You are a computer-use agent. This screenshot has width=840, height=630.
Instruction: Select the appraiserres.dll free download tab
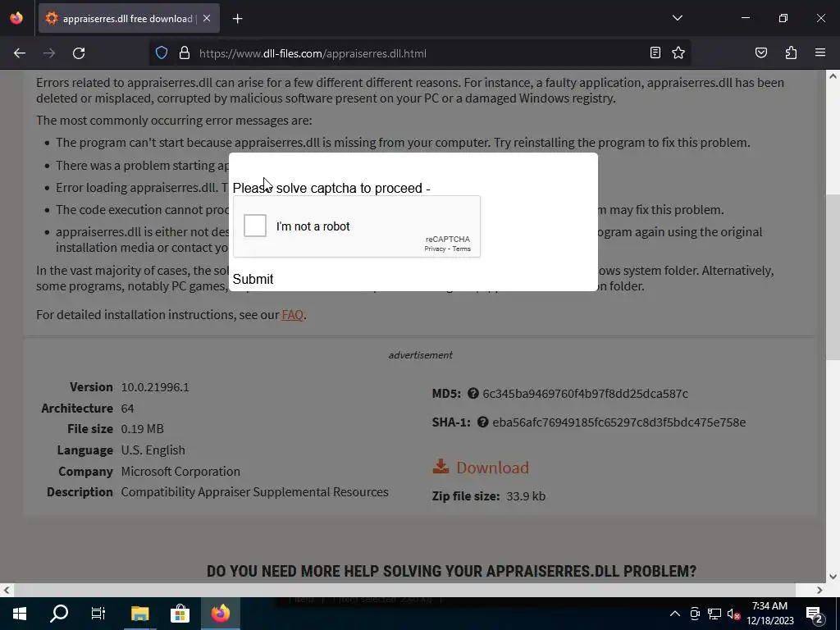129,19
